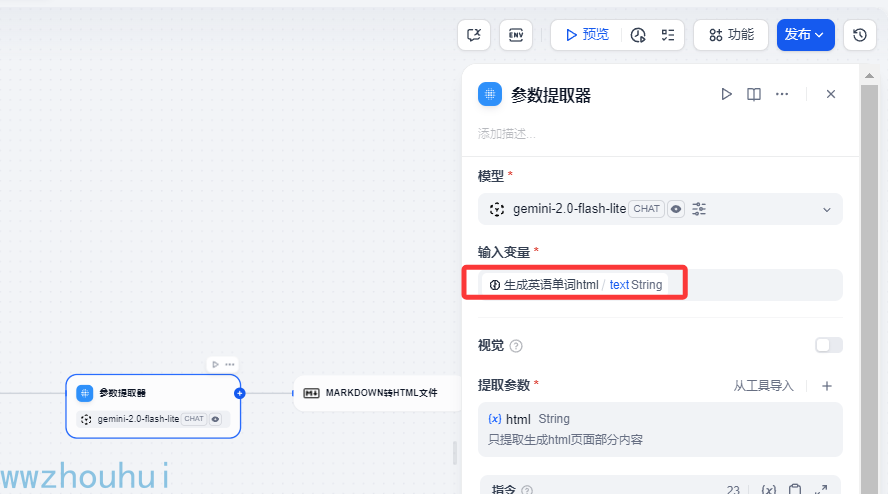Open canvas node more options menu
Image resolution: width=888 pixels, height=494 pixels.
[229, 364]
